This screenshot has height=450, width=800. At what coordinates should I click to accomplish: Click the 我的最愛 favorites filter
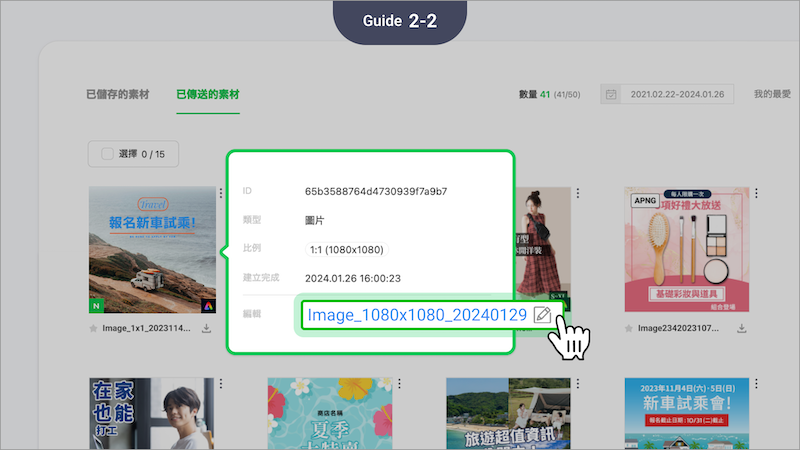(x=772, y=94)
